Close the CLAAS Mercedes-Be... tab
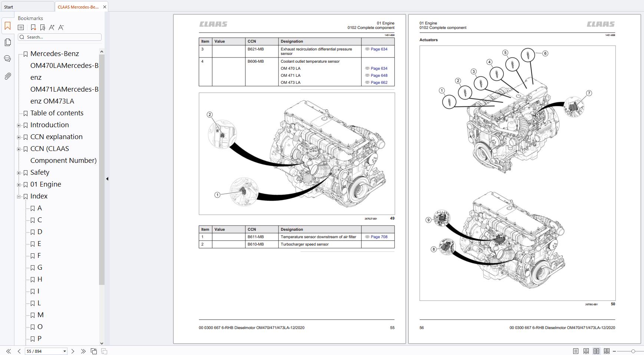Image resolution: width=644 pixels, height=355 pixels. coord(105,7)
